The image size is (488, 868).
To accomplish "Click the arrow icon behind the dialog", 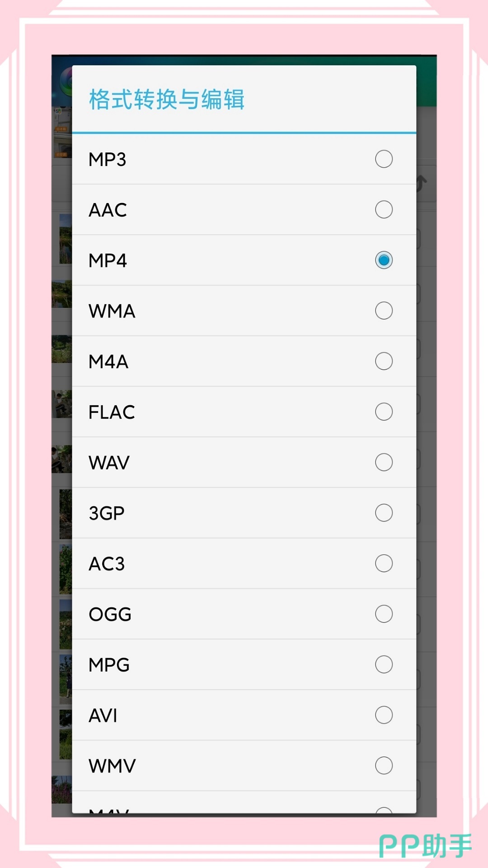I will pos(422,183).
